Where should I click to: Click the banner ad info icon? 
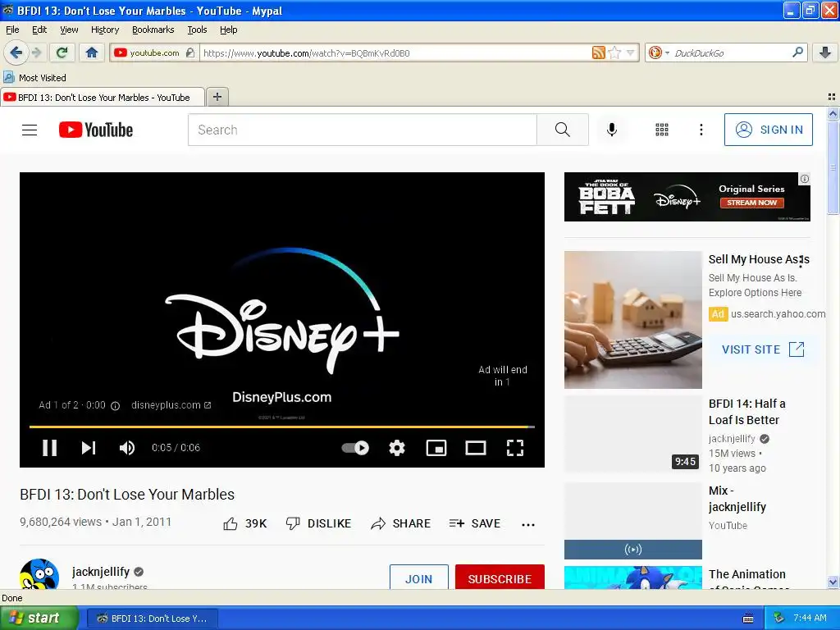click(x=804, y=179)
